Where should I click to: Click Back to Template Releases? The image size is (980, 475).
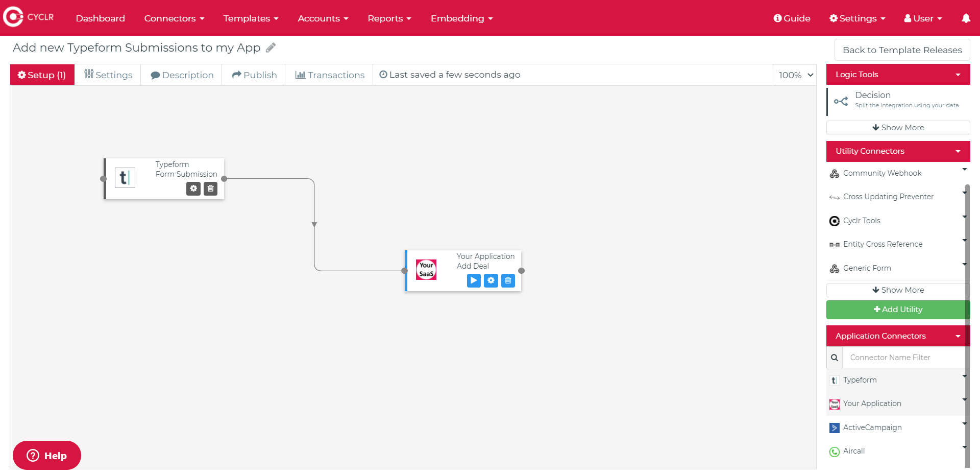coord(902,50)
